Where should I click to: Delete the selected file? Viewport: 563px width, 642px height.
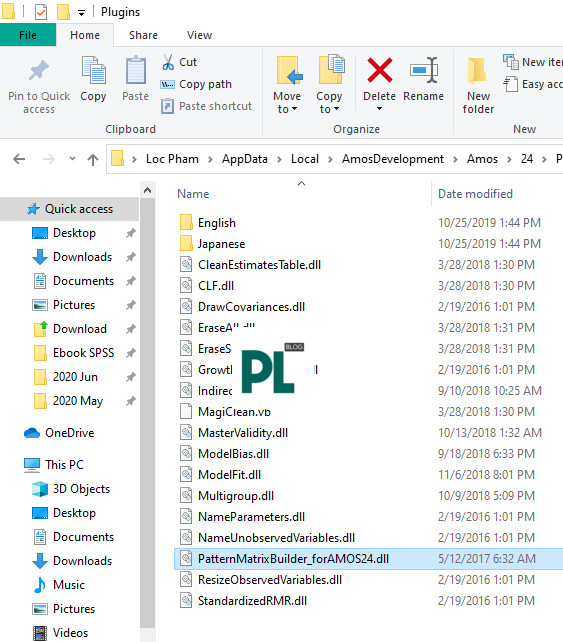380,78
